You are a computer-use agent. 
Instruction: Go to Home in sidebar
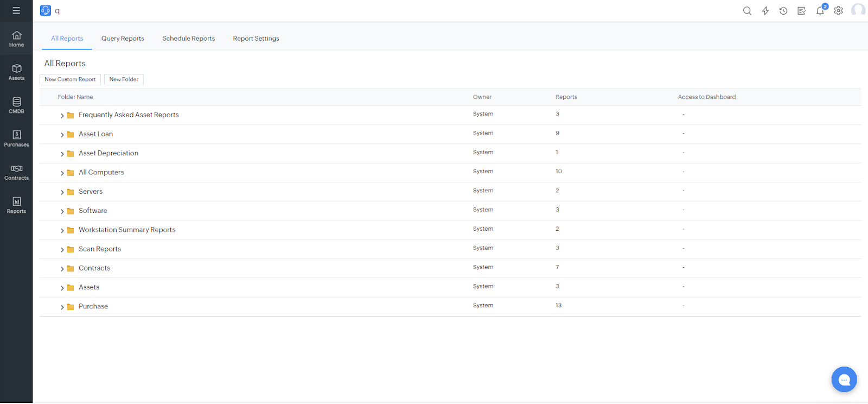tap(16, 39)
